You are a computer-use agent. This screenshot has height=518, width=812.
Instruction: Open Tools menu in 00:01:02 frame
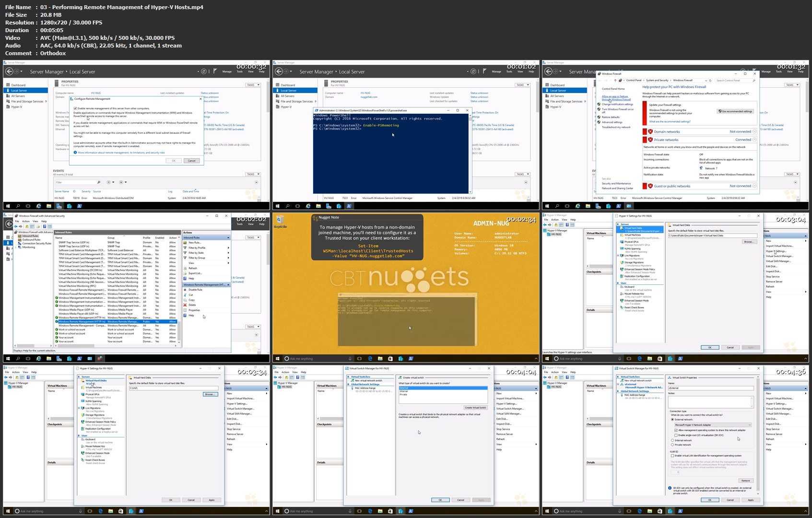tap(509, 71)
